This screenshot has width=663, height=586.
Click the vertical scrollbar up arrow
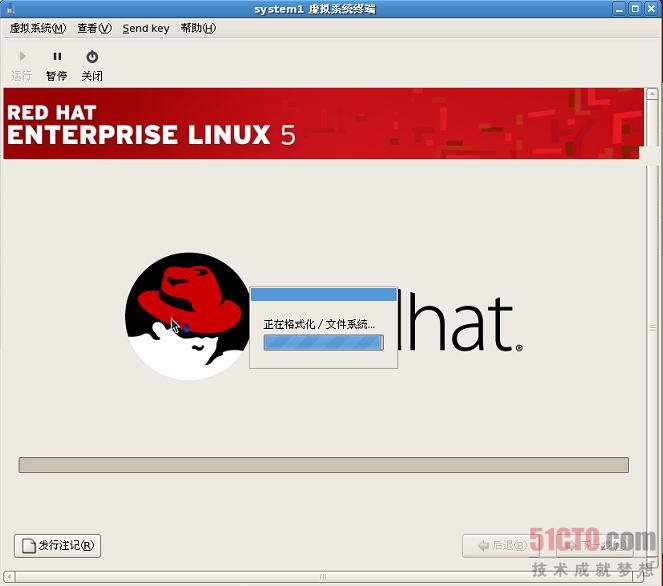[x=652, y=93]
